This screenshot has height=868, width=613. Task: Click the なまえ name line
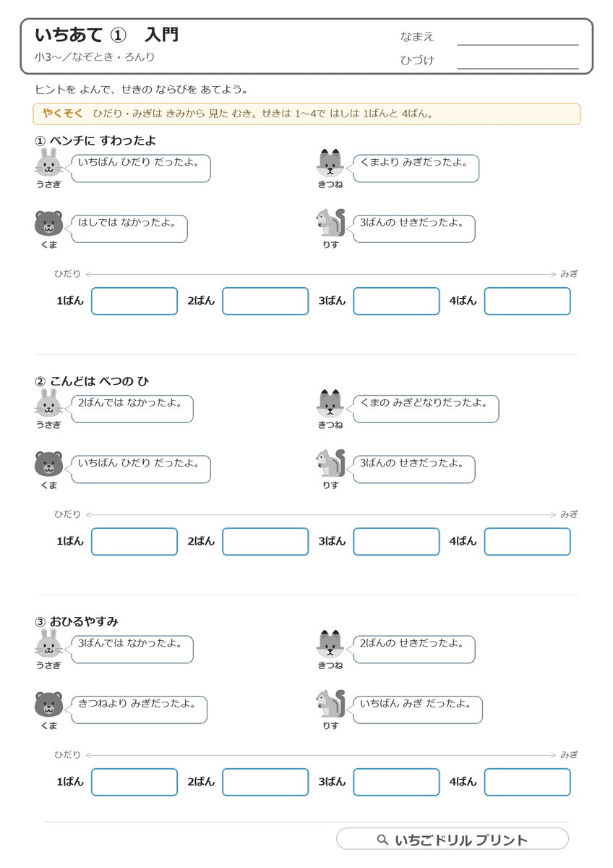pos(518,45)
